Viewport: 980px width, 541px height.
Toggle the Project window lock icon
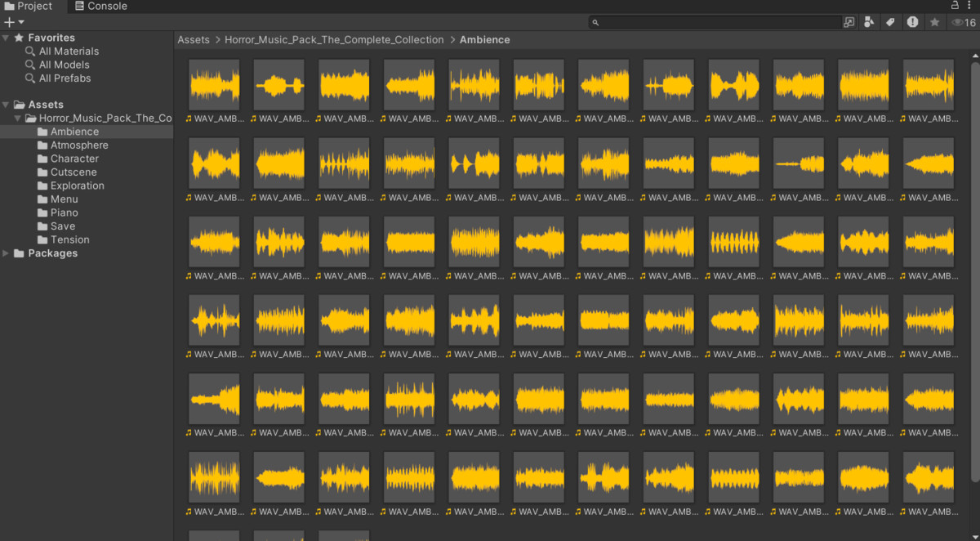[x=955, y=6]
